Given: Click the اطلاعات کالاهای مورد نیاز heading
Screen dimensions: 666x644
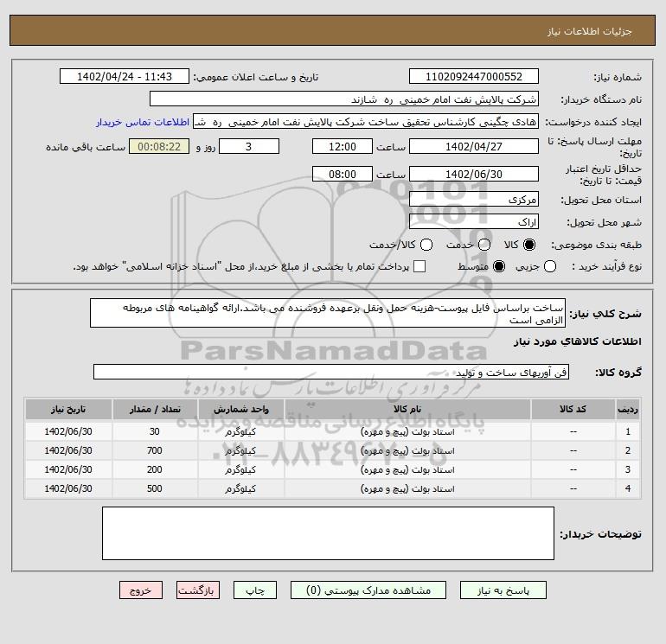Looking at the screenshot, I should 578,341.
